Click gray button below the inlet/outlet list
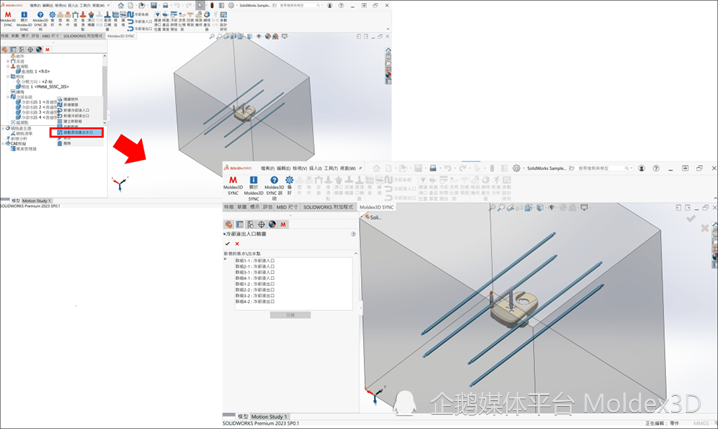 coord(290,315)
